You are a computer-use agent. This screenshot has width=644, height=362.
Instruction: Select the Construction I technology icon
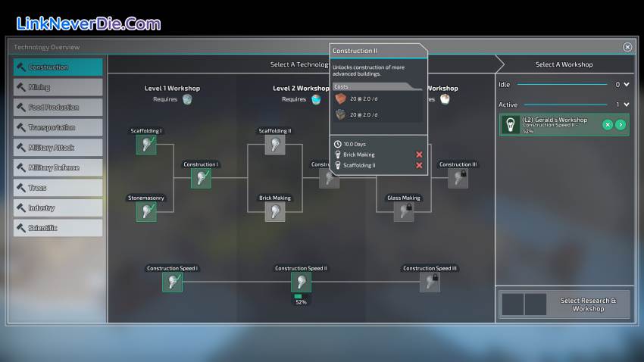(x=201, y=178)
